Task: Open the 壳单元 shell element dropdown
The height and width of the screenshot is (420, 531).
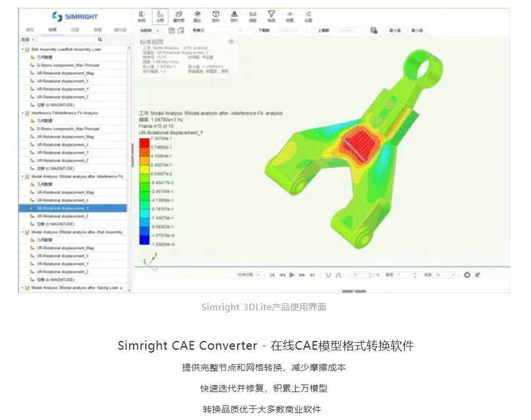Action: tap(217, 30)
